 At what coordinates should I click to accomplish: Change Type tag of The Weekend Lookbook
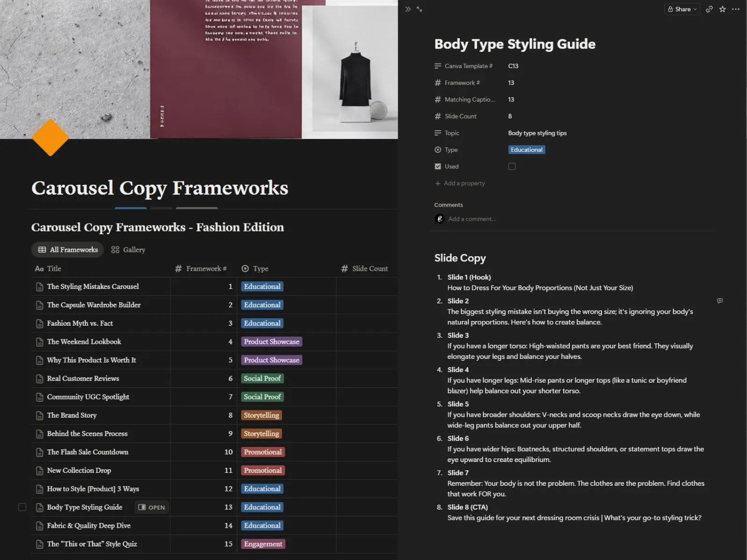tap(272, 342)
